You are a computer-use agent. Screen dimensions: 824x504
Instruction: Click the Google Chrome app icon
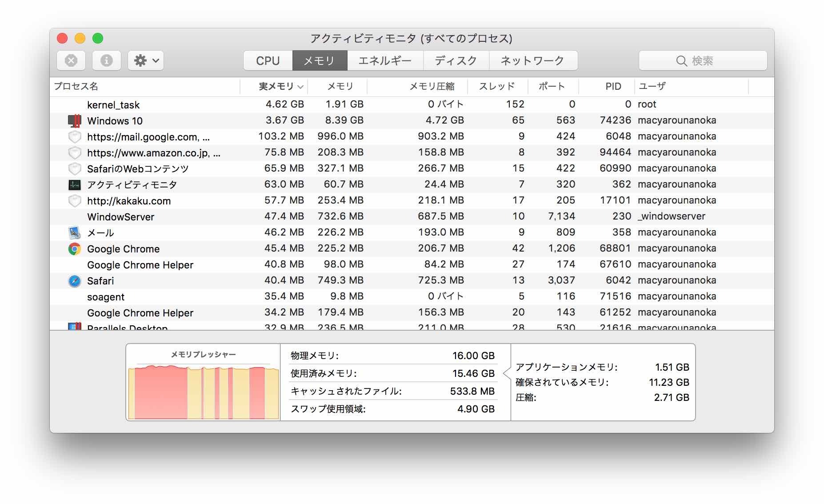74,248
